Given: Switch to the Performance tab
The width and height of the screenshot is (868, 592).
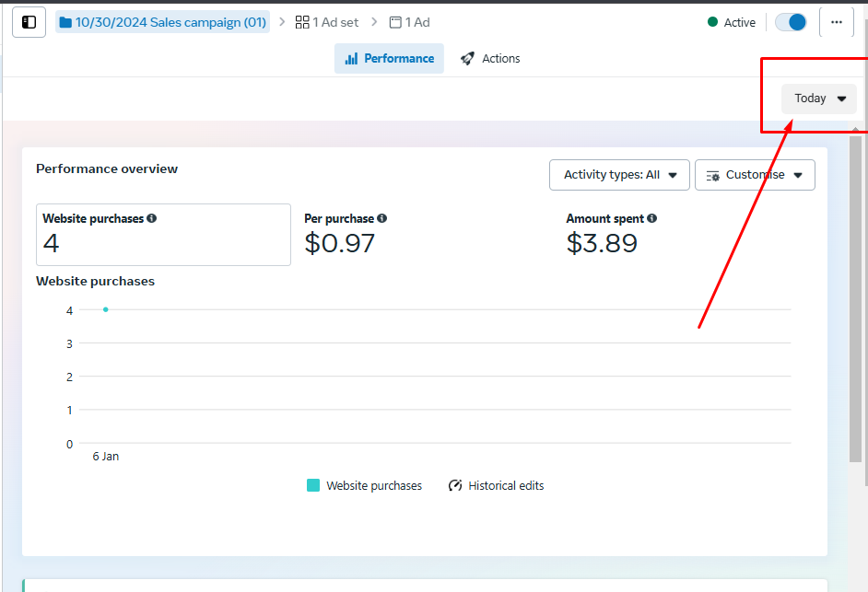Looking at the screenshot, I should (389, 58).
